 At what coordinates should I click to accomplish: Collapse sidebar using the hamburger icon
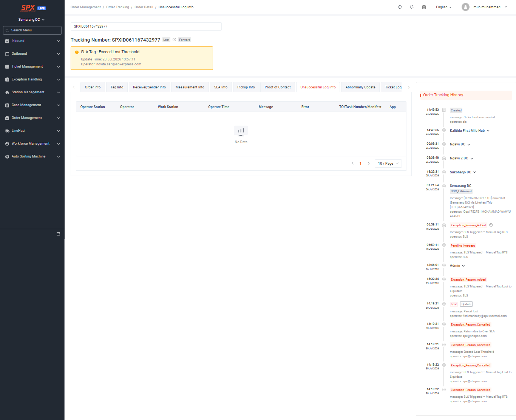58,234
